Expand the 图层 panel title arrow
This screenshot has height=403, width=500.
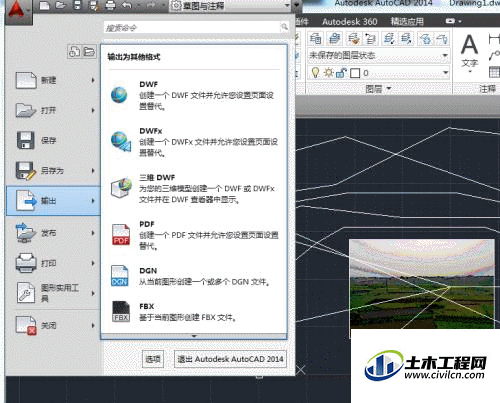pos(389,89)
